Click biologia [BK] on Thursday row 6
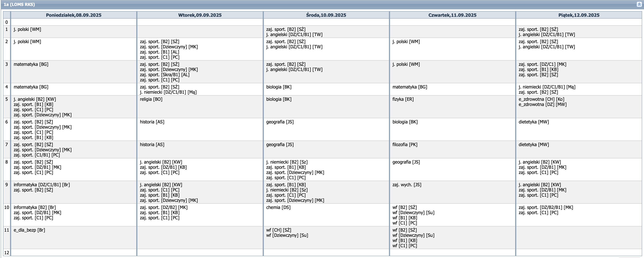Screen dimensions: 644x258 coord(405,122)
